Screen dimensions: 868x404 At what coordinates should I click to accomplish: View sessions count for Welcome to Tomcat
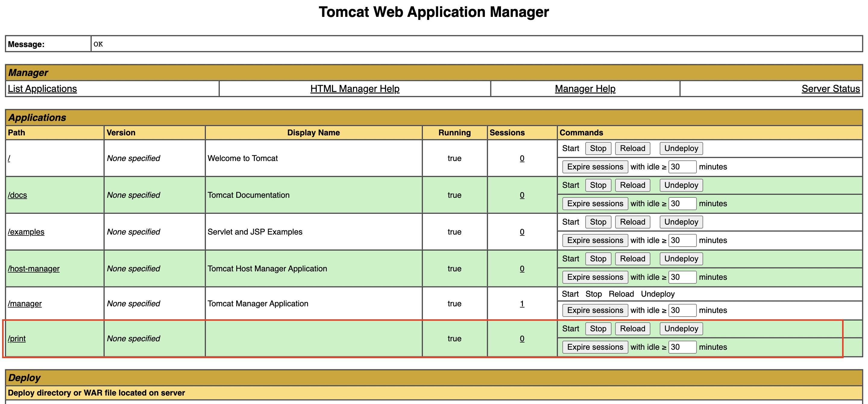click(522, 158)
